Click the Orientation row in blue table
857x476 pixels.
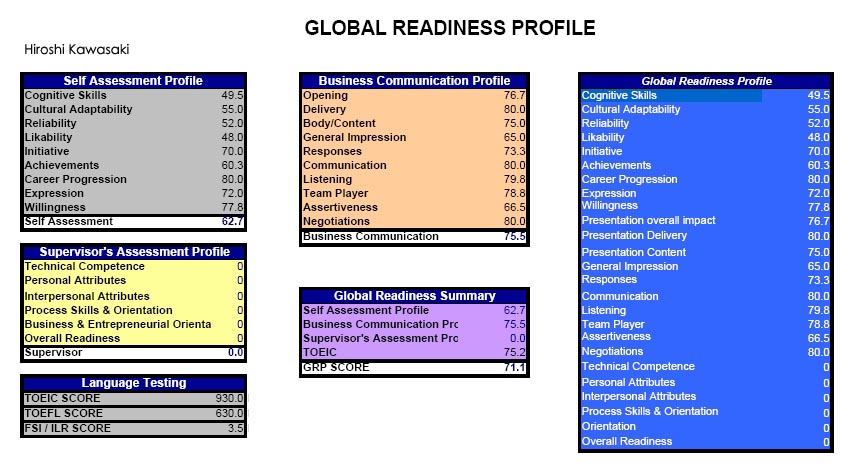pos(705,427)
